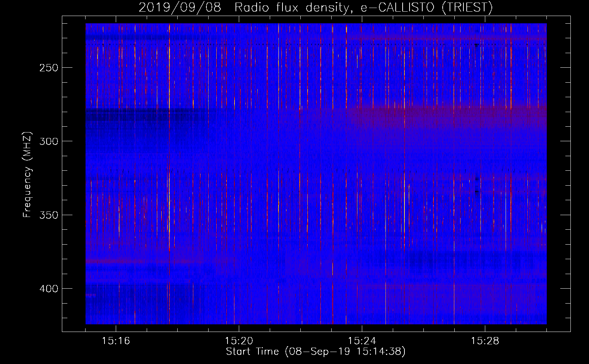Click the 350 frequency tick label
The height and width of the screenshot is (364, 589).
tap(49, 215)
